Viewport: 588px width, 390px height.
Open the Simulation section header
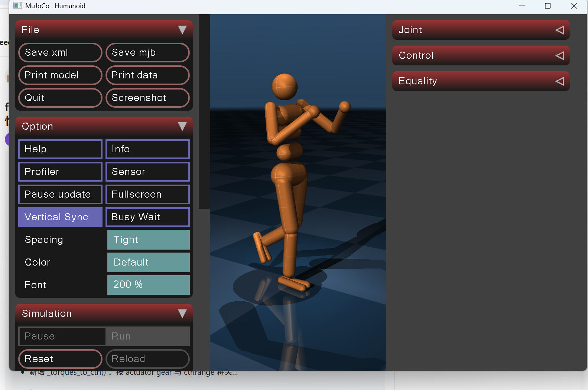pyautogui.click(x=104, y=313)
